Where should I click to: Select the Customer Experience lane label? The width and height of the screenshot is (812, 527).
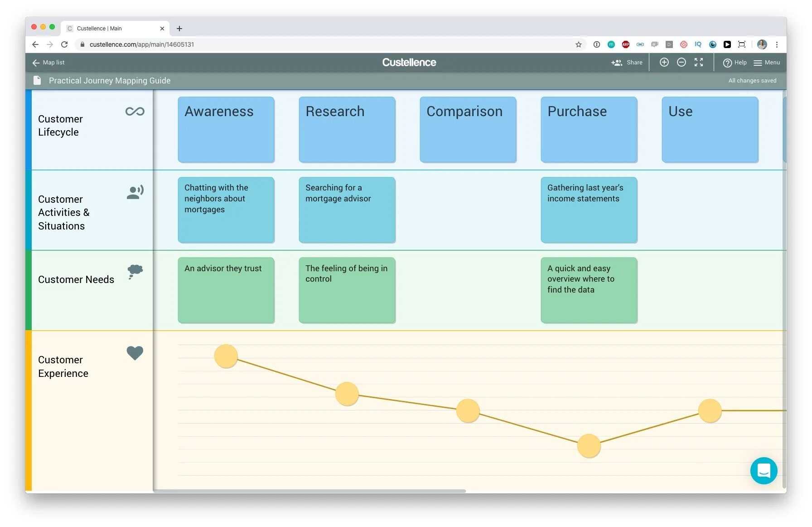click(63, 366)
